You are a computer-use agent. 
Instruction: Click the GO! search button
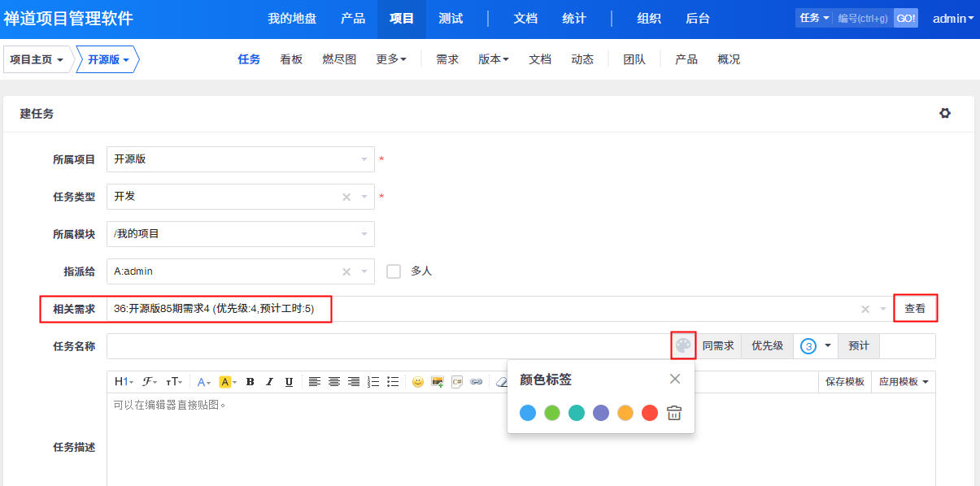[906, 18]
